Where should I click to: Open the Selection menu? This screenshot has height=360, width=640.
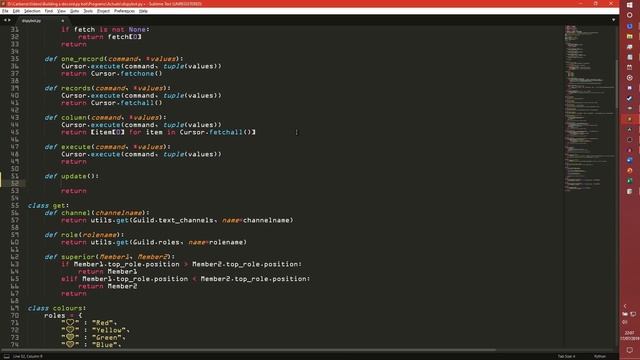[32, 11]
